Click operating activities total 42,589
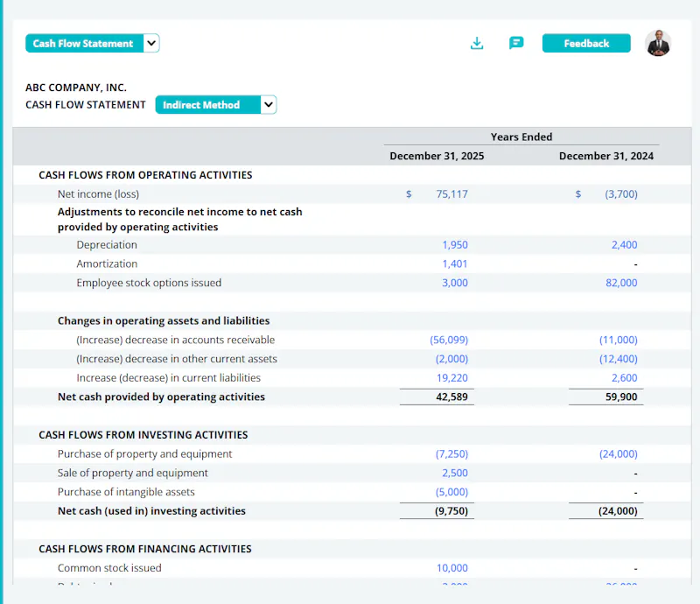 pos(451,397)
